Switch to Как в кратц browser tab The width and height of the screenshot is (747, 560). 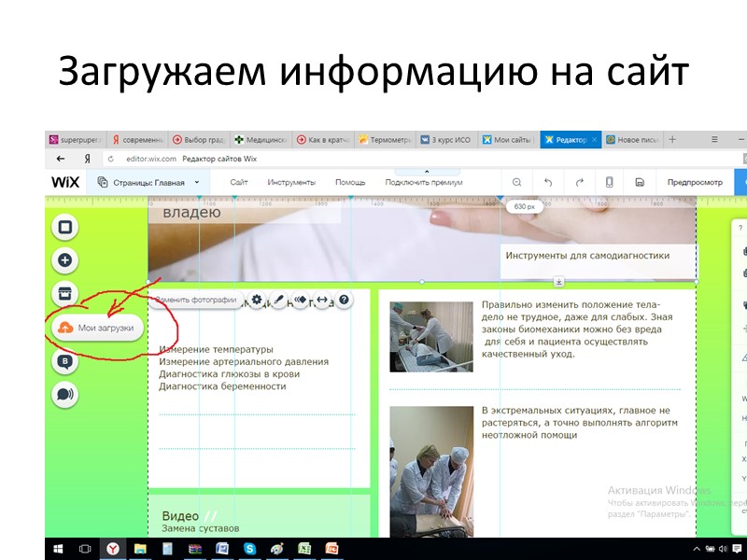[x=322, y=139]
